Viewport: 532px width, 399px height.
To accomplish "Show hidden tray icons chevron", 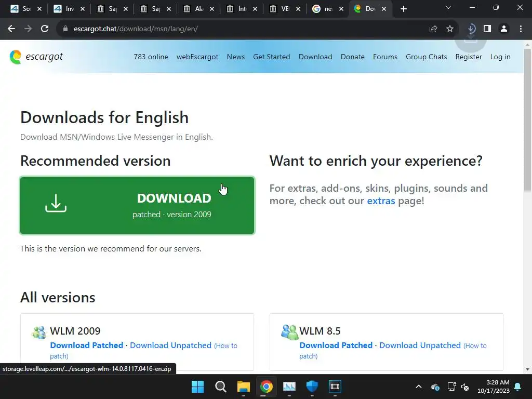I will (419, 387).
